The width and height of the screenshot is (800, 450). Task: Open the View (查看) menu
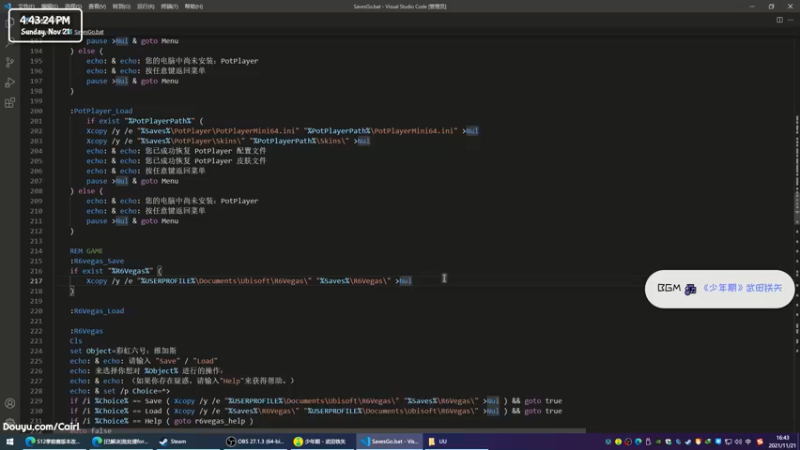click(97, 7)
